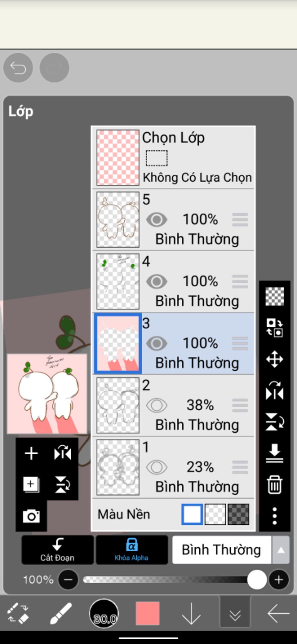This screenshot has width=297, height=644.
Task: Click the Cắt Đoạn clipping button
Action: click(x=57, y=550)
